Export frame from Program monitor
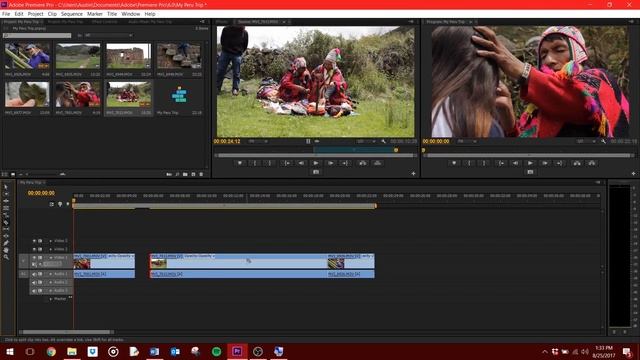This screenshot has height=360, width=640. 530,172
